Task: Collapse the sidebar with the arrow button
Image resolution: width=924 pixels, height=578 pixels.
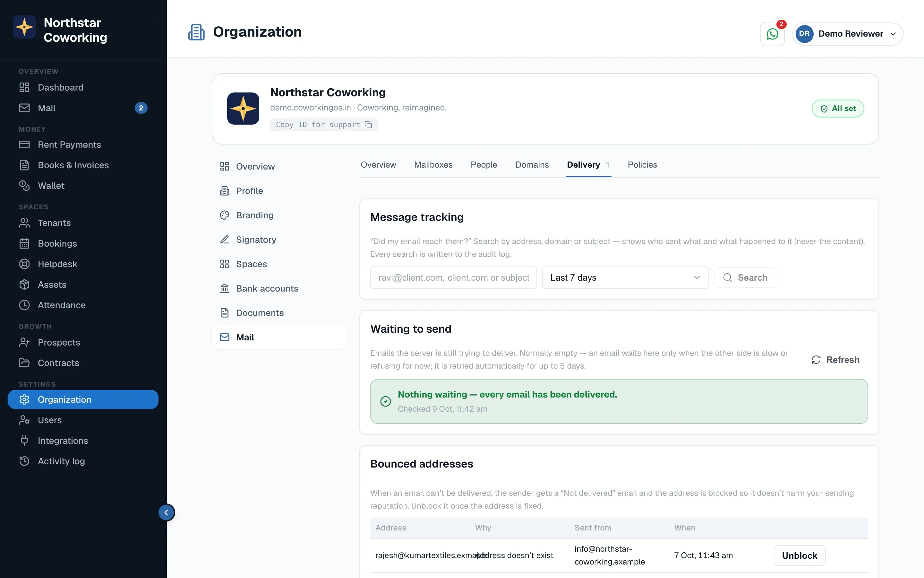Action: tap(167, 512)
